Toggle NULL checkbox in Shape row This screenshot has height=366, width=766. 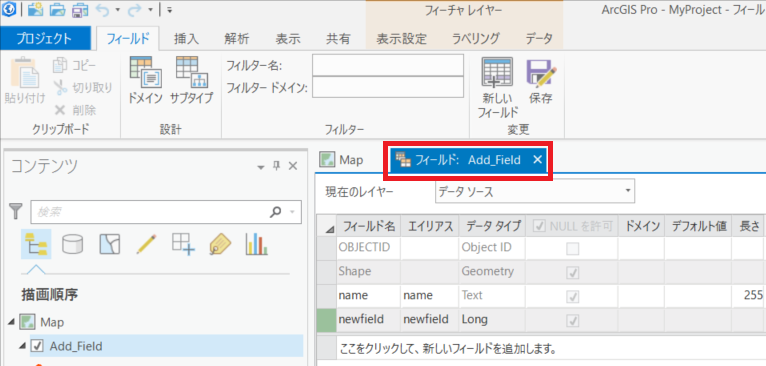click(572, 273)
